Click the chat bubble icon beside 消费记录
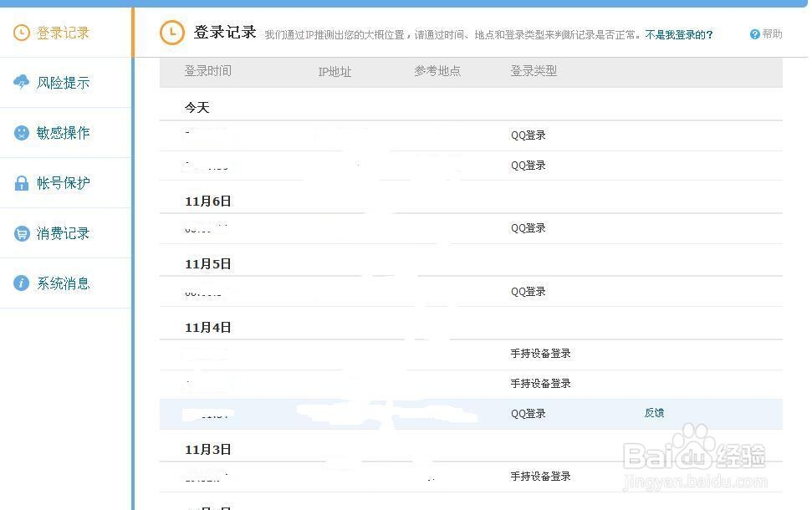 coord(20,232)
